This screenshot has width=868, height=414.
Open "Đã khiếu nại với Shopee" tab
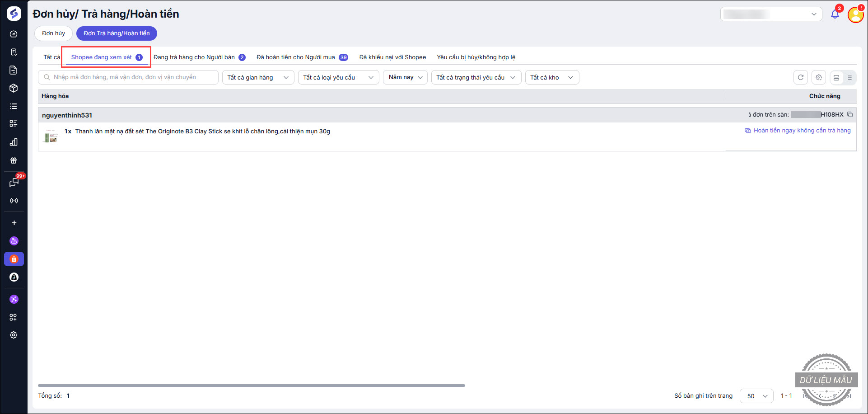392,57
